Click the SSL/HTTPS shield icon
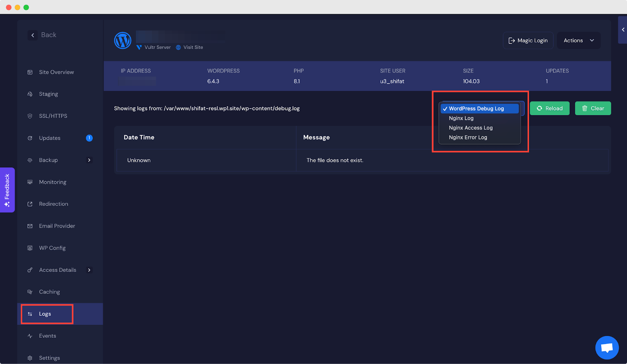 [30, 116]
